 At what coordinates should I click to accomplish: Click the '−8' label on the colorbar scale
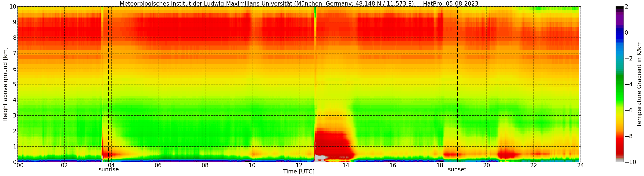[x=628, y=136]
